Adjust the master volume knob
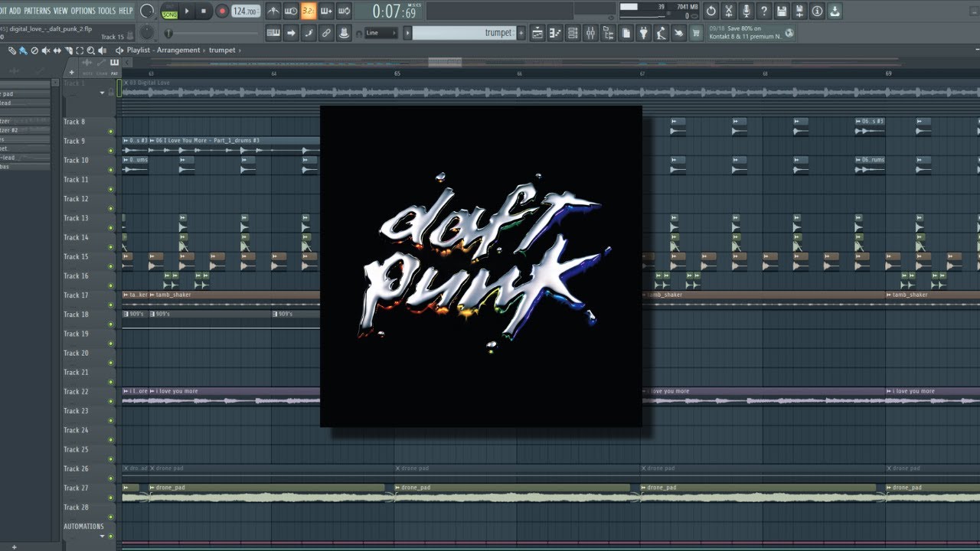Viewport: 980px width, 551px height. tap(147, 11)
